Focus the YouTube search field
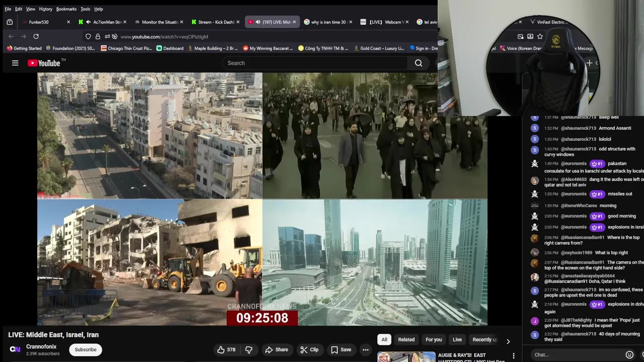Image resolution: width=644 pixels, height=362 pixels. (x=315, y=63)
